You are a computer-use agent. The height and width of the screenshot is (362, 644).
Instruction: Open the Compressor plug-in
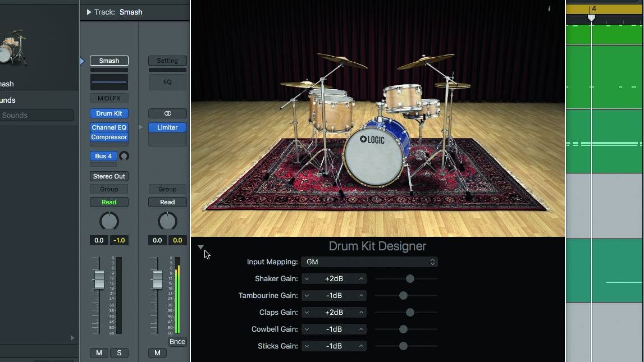click(x=109, y=137)
